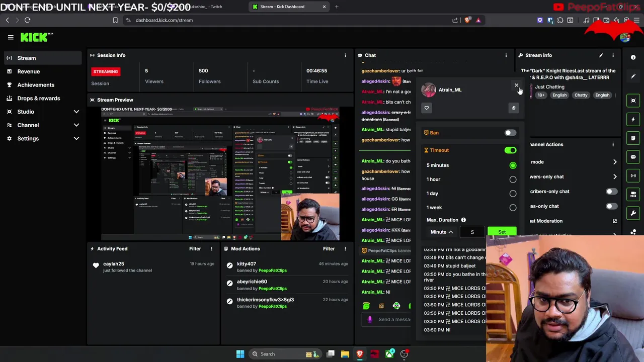The image size is (644, 362).
Task: Expand followers-only chat settings chevron
Action: pyautogui.click(x=614, y=176)
